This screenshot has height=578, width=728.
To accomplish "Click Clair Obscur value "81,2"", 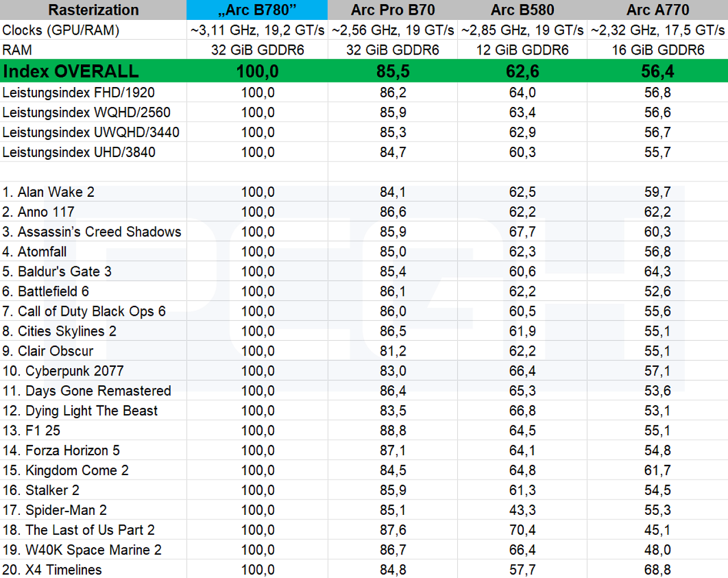I will (x=392, y=352).
